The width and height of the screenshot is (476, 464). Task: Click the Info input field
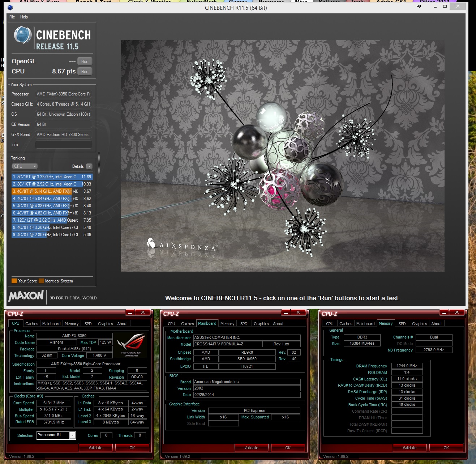click(x=63, y=145)
